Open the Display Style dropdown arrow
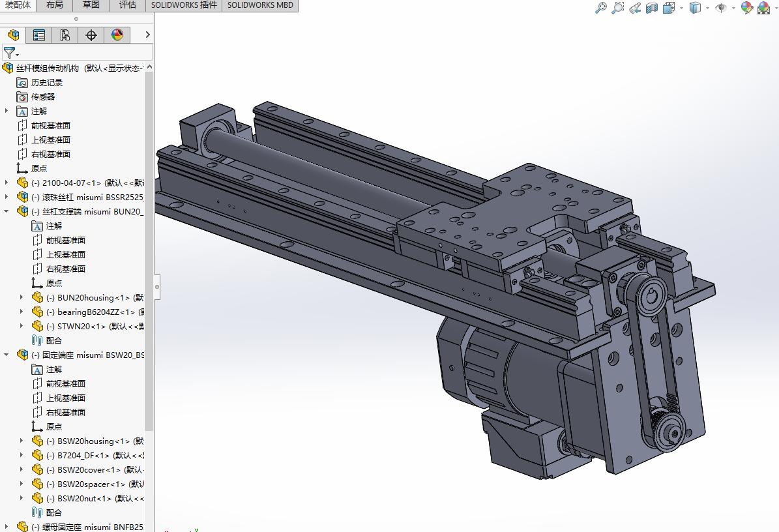Viewport: 779px width, 532px height. tap(707, 8)
